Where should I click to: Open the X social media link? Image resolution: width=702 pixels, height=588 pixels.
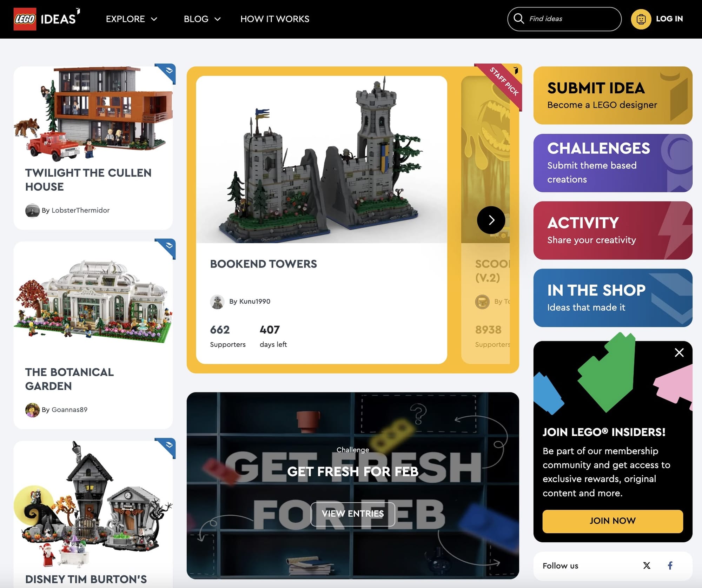click(x=647, y=566)
